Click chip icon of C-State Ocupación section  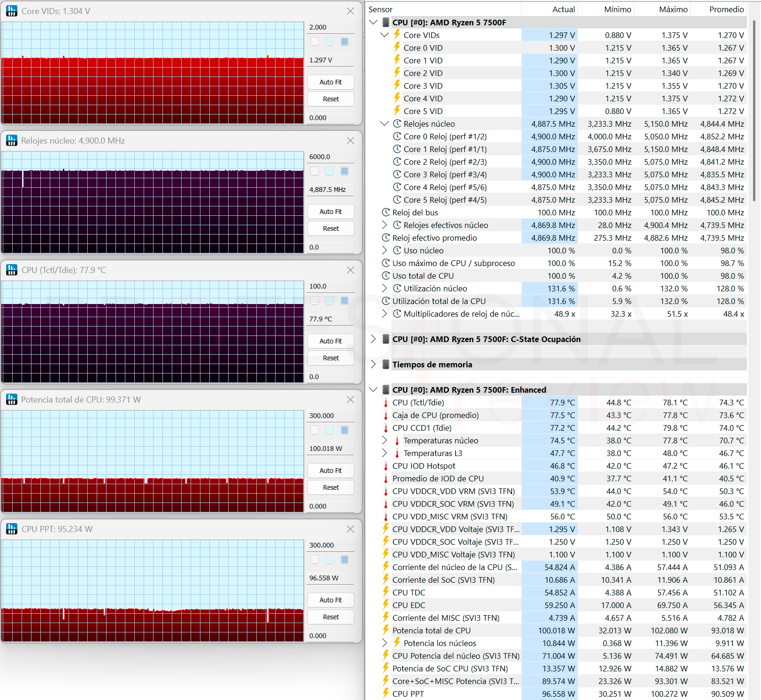(x=386, y=339)
